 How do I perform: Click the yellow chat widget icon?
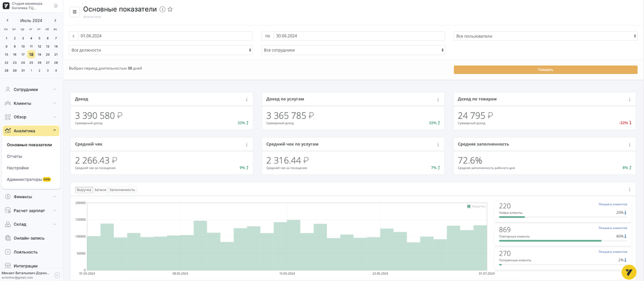point(629,272)
